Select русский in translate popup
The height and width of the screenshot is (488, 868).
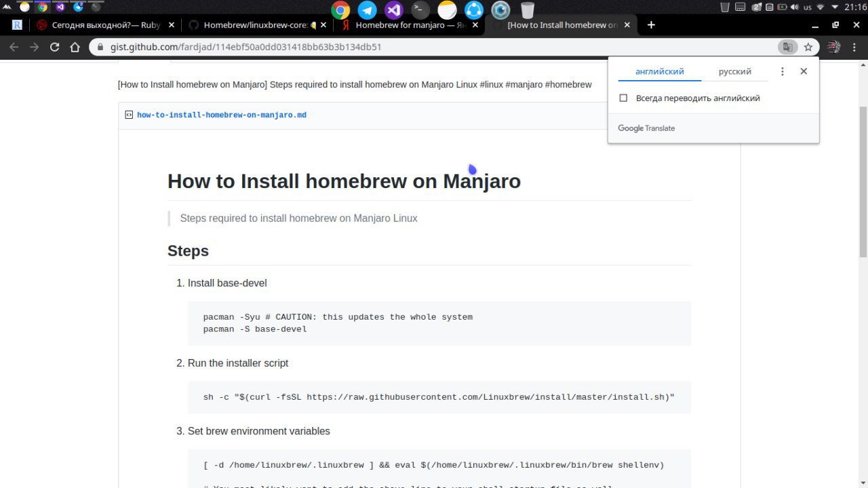[735, 72]
